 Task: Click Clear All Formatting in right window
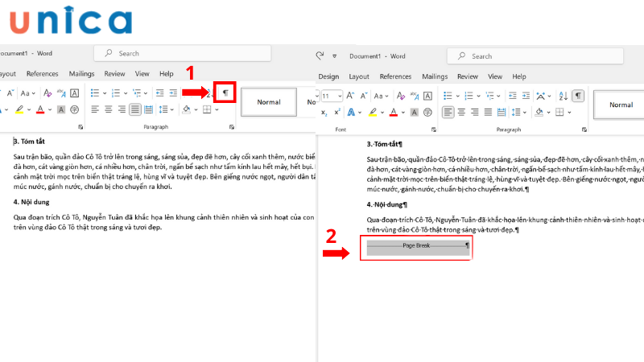point(401,96)
